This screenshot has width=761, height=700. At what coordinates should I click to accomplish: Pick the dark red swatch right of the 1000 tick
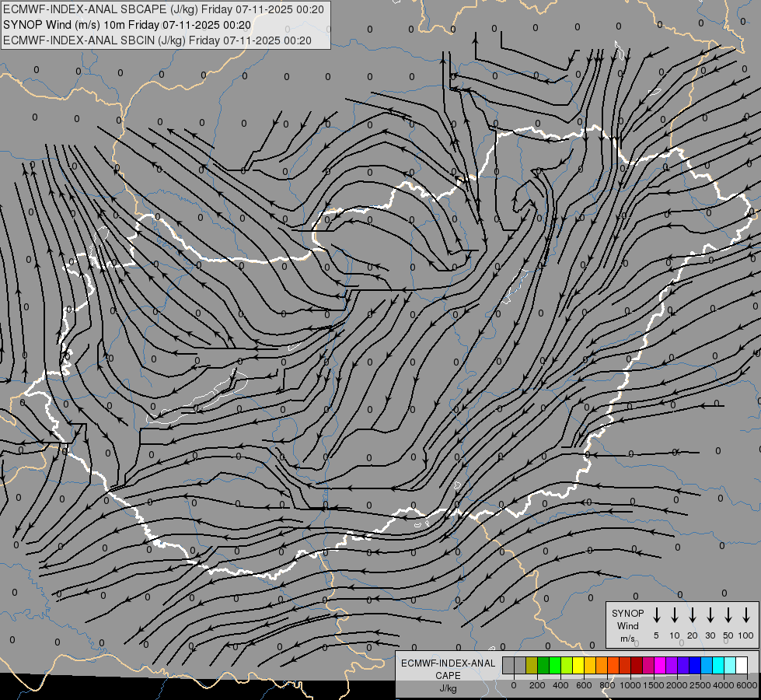tap(637, 666)
